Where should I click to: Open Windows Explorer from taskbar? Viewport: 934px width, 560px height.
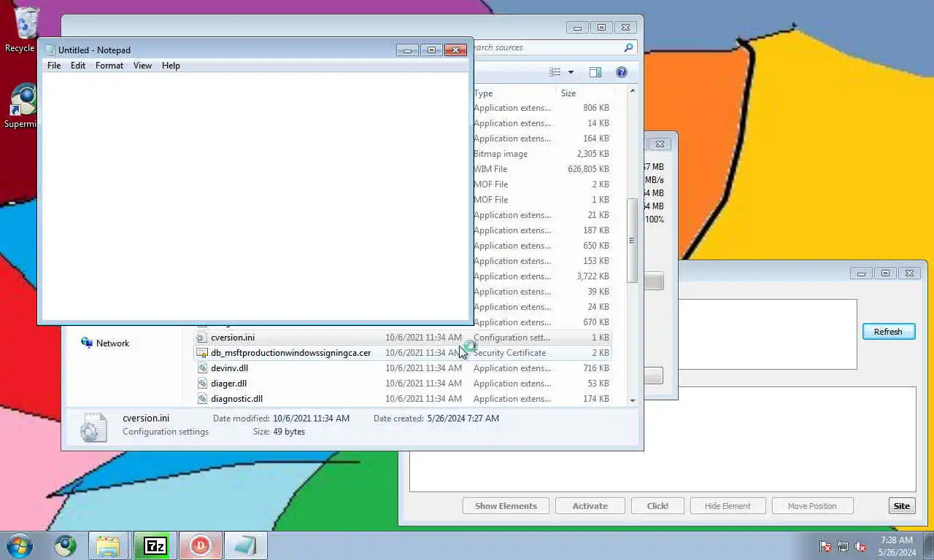[108, 545]
